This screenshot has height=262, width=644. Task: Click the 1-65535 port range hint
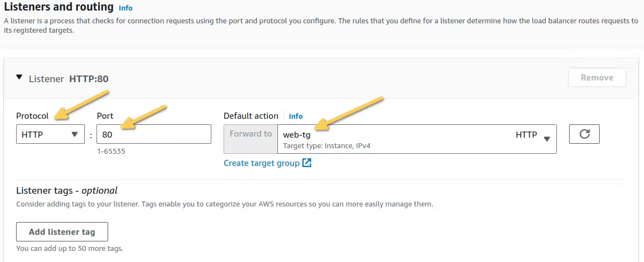click(x=111, y=150)
